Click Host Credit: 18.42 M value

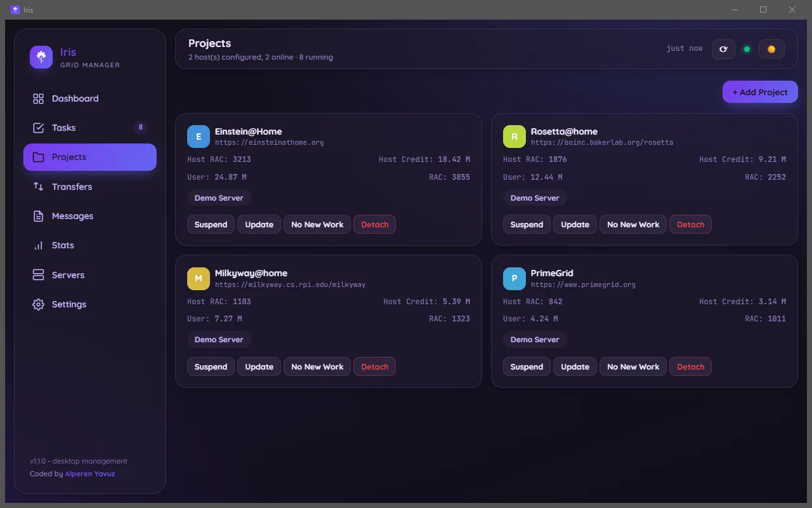(x=424, y=159)
